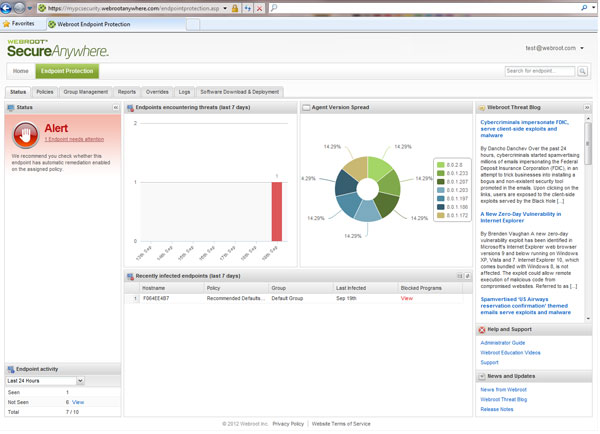Click the Recently infected endpoints panel icon
Image resolution: width=600 pixels, height=434 pixels.
tap(130, 276)
